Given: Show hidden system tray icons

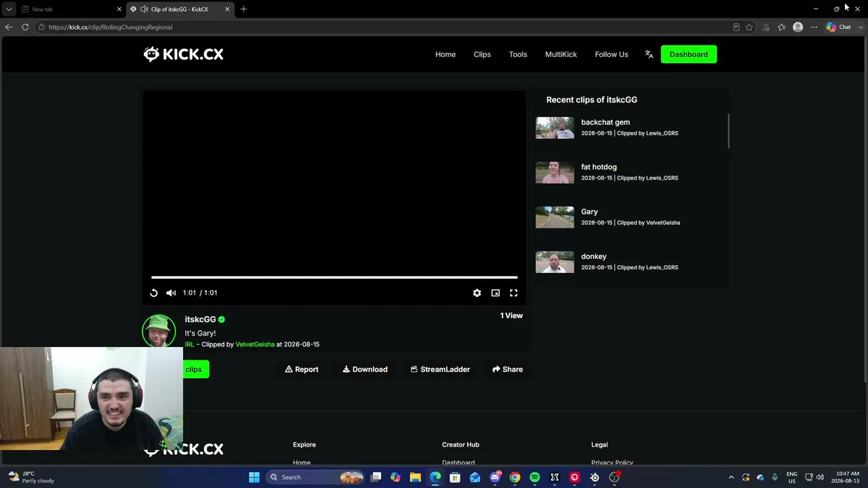Looking at the screenshot, I should pyautogui.click(x=731, y=477).
